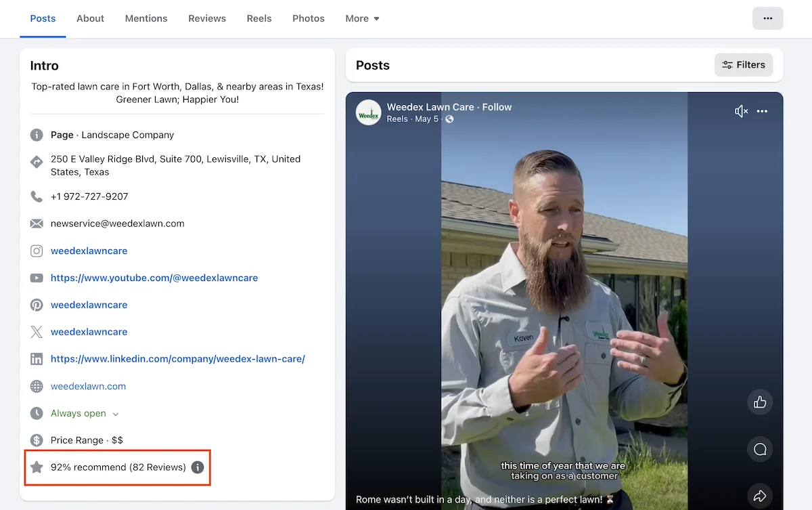The image size is (812, 510).
Task: Open the YouTube @weedexlawncare URL
Action: click(x=154, y=278)
